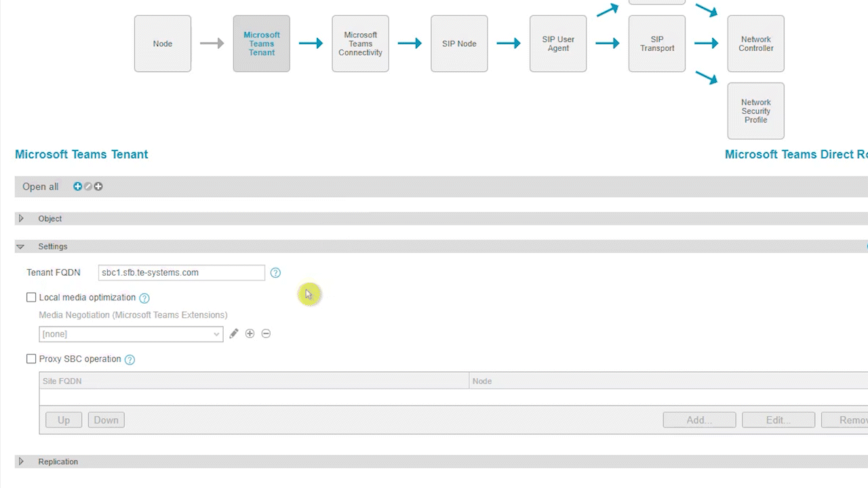Image resolution: width=868 pixels, height=488 pixels.
Task: Click the Microsoft Teams Direct Routing heading
Action: (796, 155)
